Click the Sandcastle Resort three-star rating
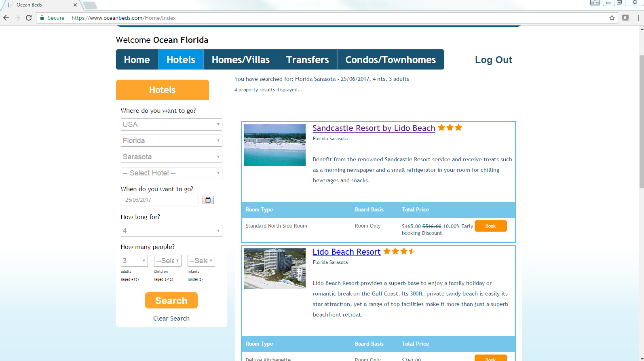The image size is (644, 361). pyautogui.click(x=450, y=128)
